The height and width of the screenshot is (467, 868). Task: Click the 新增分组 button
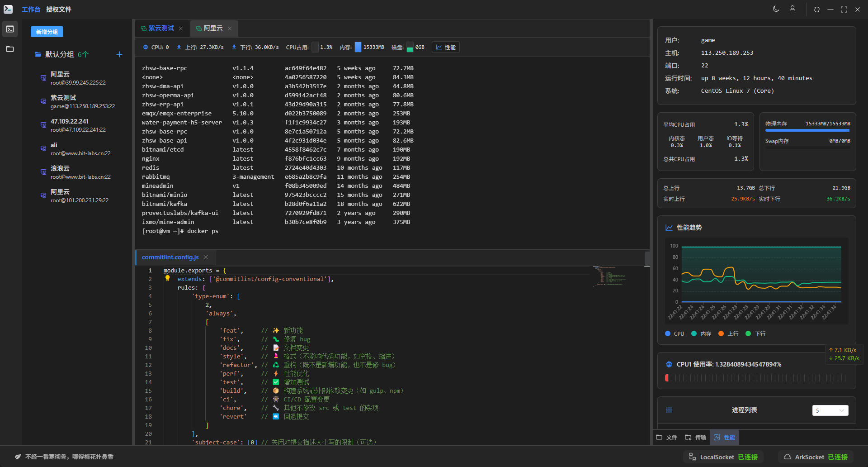click(47, 32)
